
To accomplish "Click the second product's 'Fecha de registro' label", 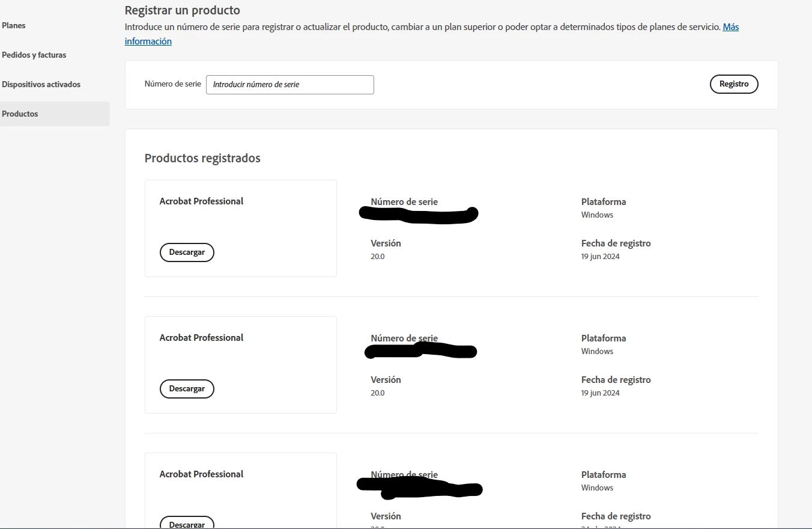I will (616, 379).
